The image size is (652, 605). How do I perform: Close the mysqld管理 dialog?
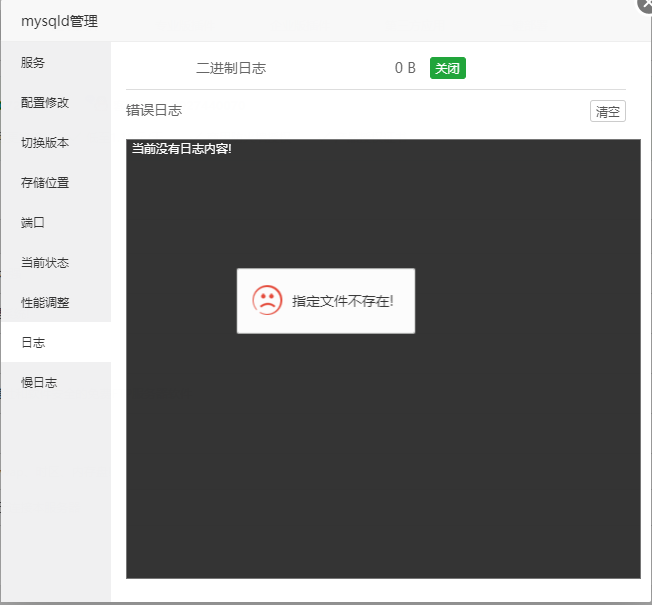[645, 5]
